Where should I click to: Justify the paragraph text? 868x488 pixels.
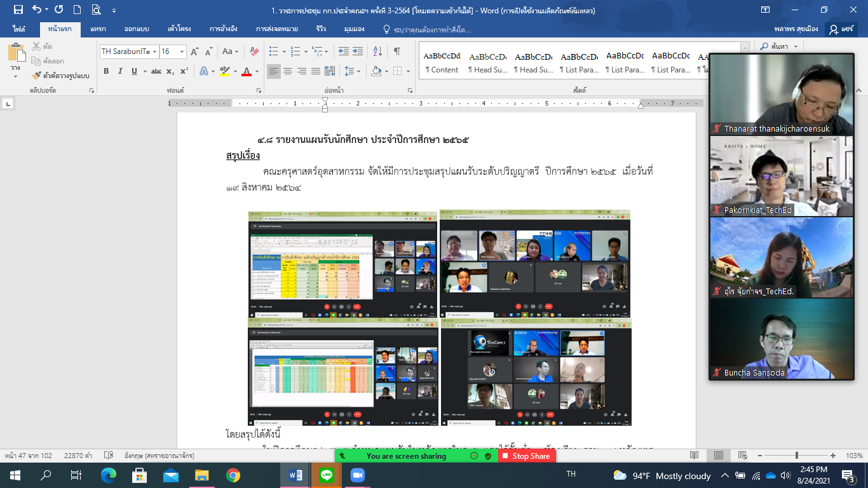pyautogui.click(x=315, y=71)
